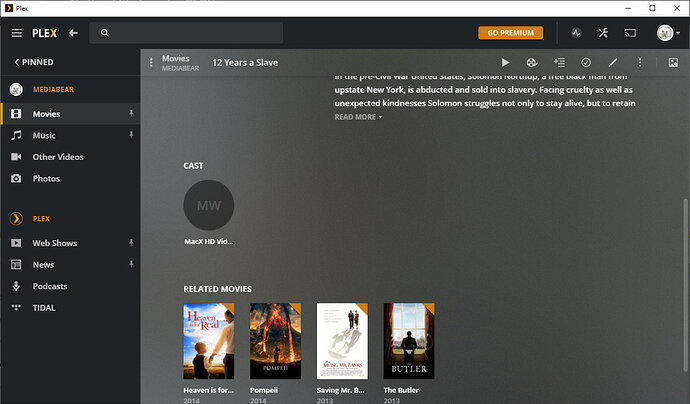This screenshot has height=404, width=690.
Task: Open the settings tools icon
Action: click(603, 33)
